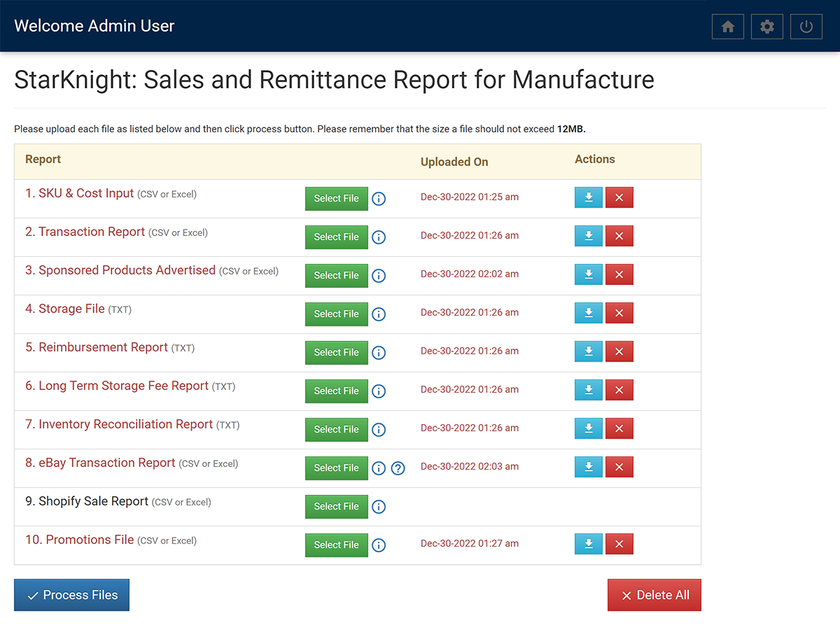The image size is (840, 630).
Task: Open the home icon in the navbar
Action: tap(728, 26)
